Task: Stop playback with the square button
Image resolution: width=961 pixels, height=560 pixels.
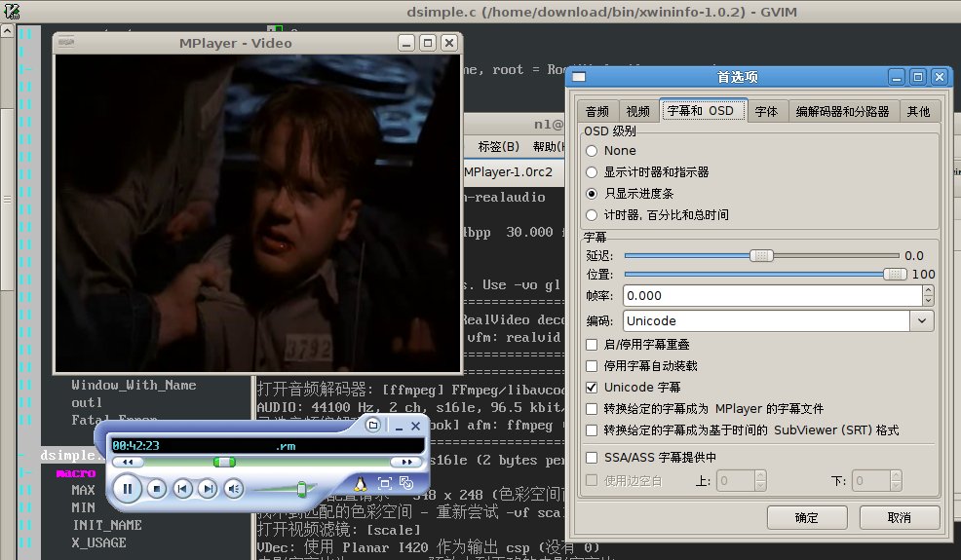Action: pos(157,489)
